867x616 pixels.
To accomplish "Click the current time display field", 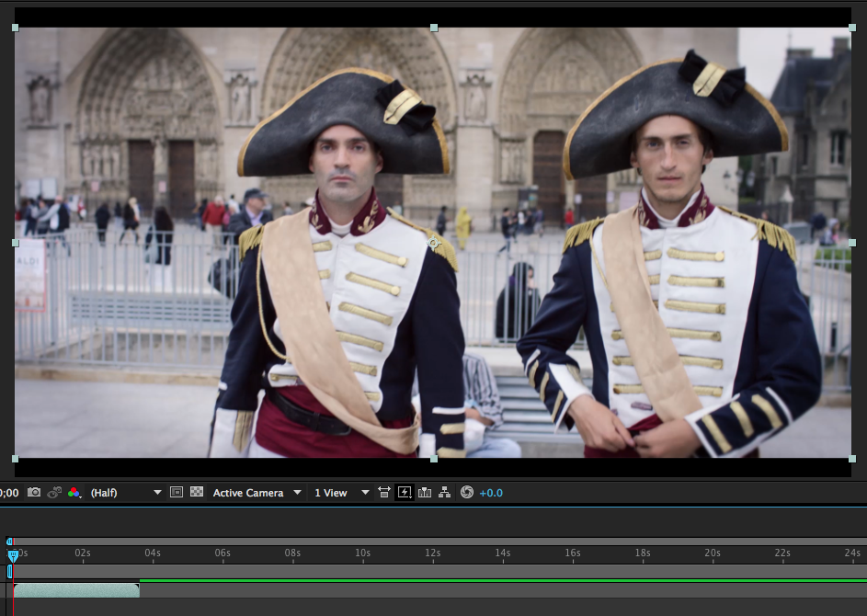I will [x=8, y=492].
